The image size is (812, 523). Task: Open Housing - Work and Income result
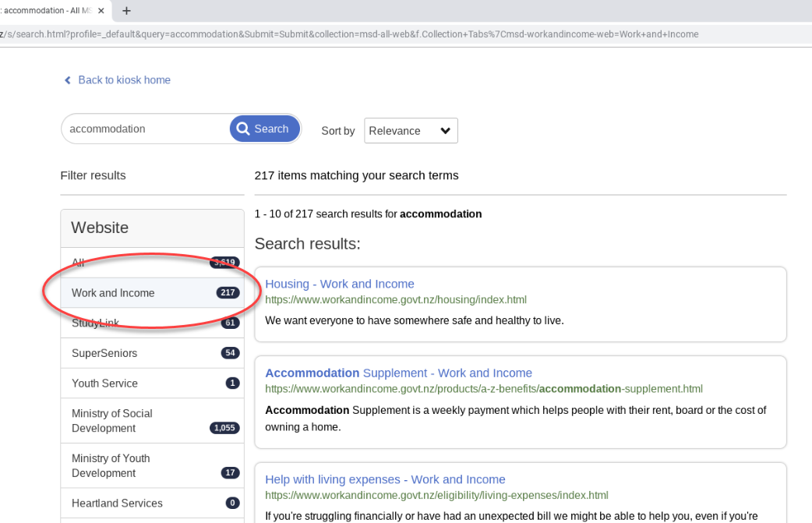(x=340, y=284)
